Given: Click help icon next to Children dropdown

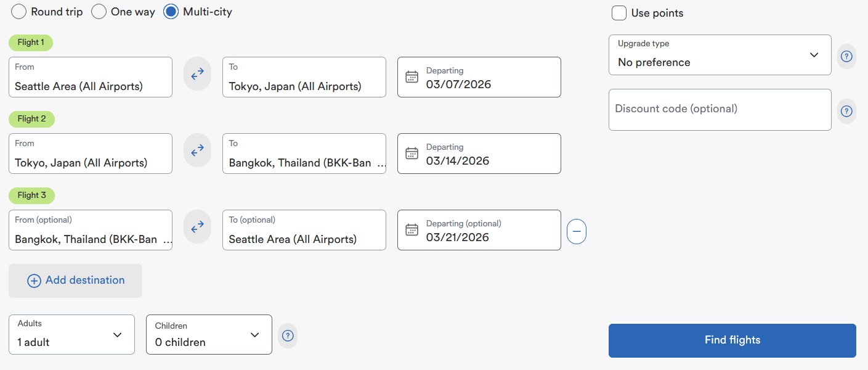Looking at the screenshot, I should tap(288, 336).
